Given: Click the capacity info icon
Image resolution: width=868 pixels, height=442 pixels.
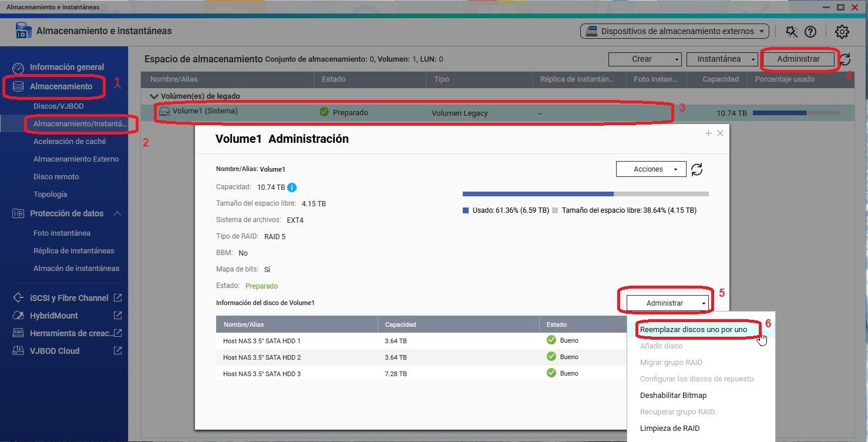Looking at the screenshot, I should (291, 187).
